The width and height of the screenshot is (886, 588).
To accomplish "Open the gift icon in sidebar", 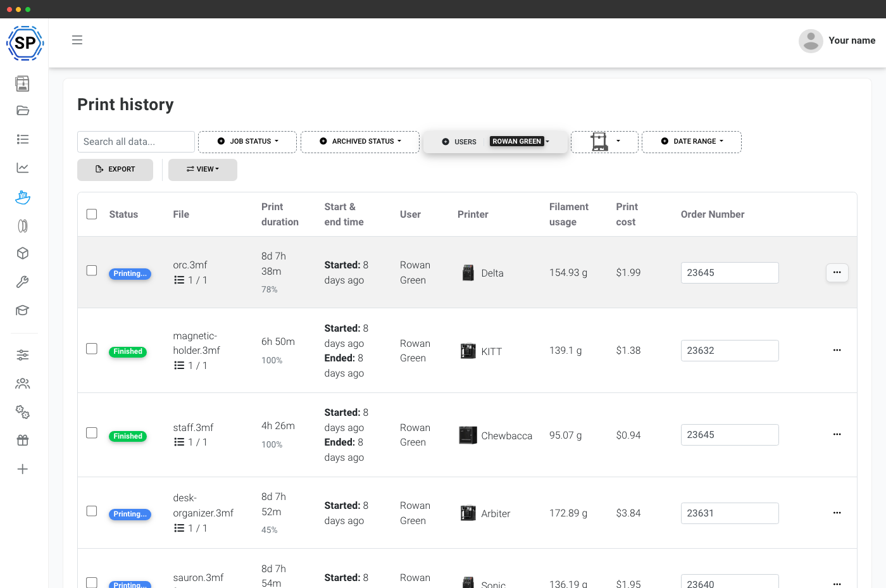I will 23,441.
